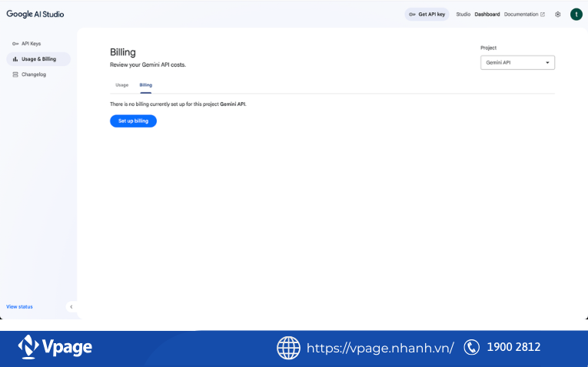Open the Project dropdown showing Gemini API
This screenshot has width=588, height=367.
tap(517, 62)
